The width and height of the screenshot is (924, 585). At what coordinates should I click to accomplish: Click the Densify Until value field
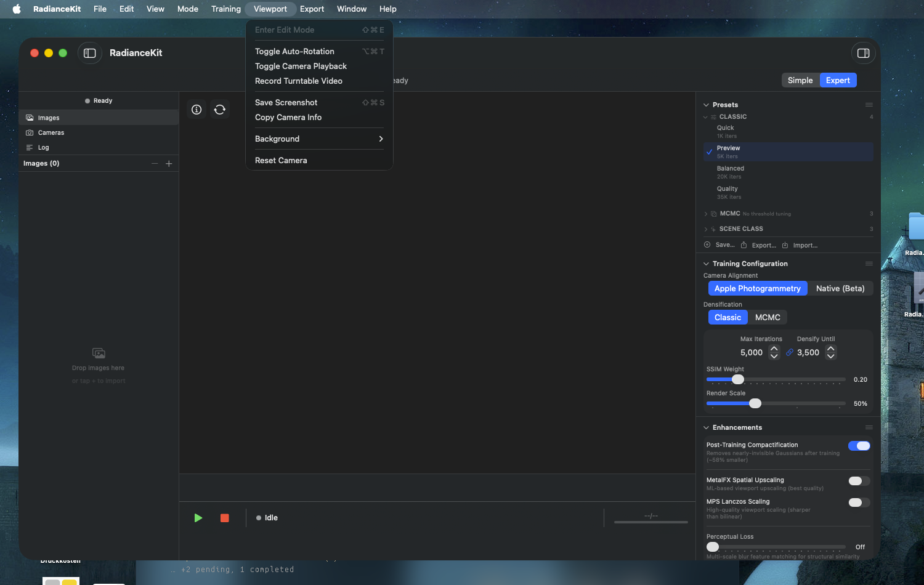(x=808, y=352)
